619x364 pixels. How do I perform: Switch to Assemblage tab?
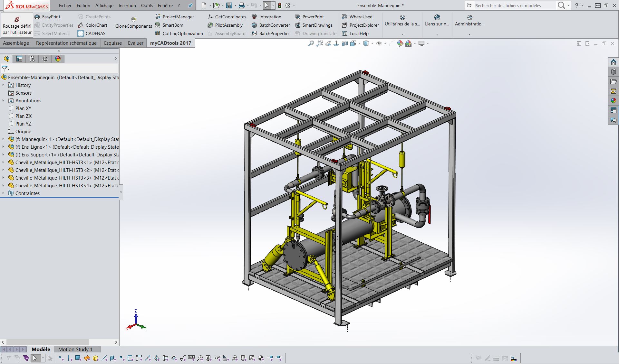(x=16, y=43)
